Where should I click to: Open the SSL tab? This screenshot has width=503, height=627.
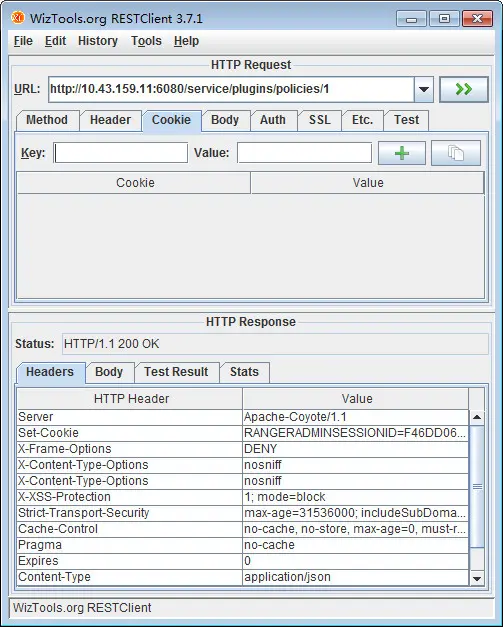pyautogui.click(x=320, y=120)
